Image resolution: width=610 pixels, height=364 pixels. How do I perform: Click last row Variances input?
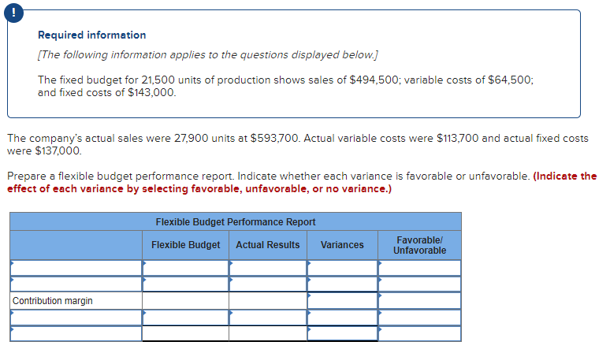(x=342, y=334)
